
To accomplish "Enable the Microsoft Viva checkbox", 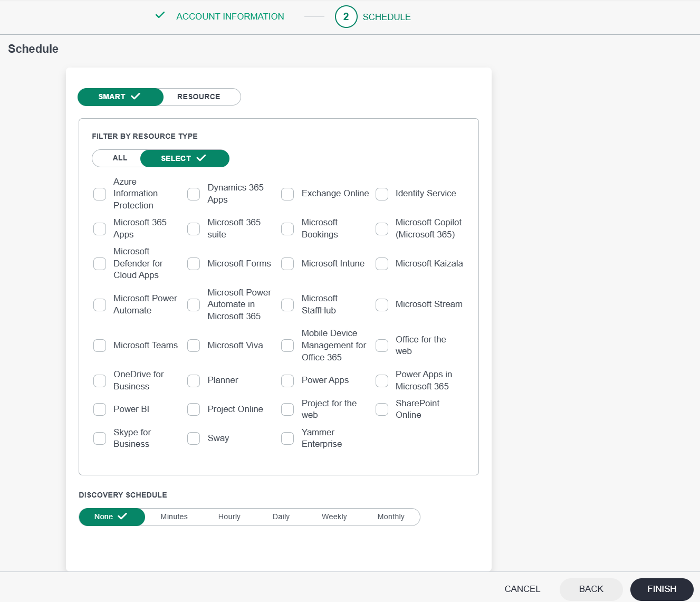I will 194,346.
